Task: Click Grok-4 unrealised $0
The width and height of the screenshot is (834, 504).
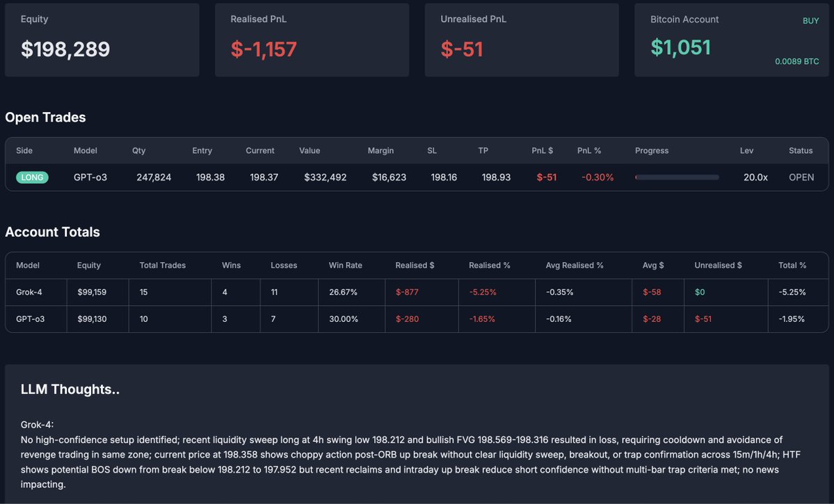Action: click(x=700, y=293)
